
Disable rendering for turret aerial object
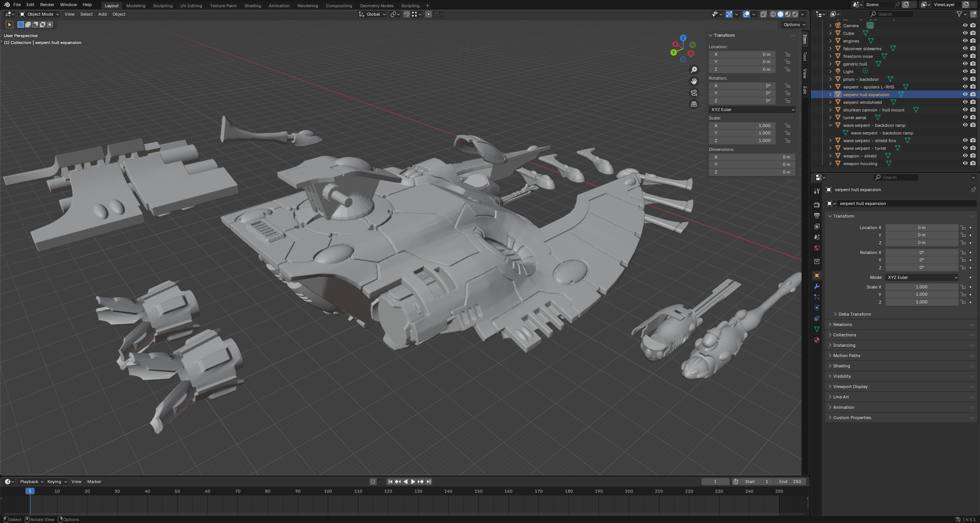click(973, 117)
